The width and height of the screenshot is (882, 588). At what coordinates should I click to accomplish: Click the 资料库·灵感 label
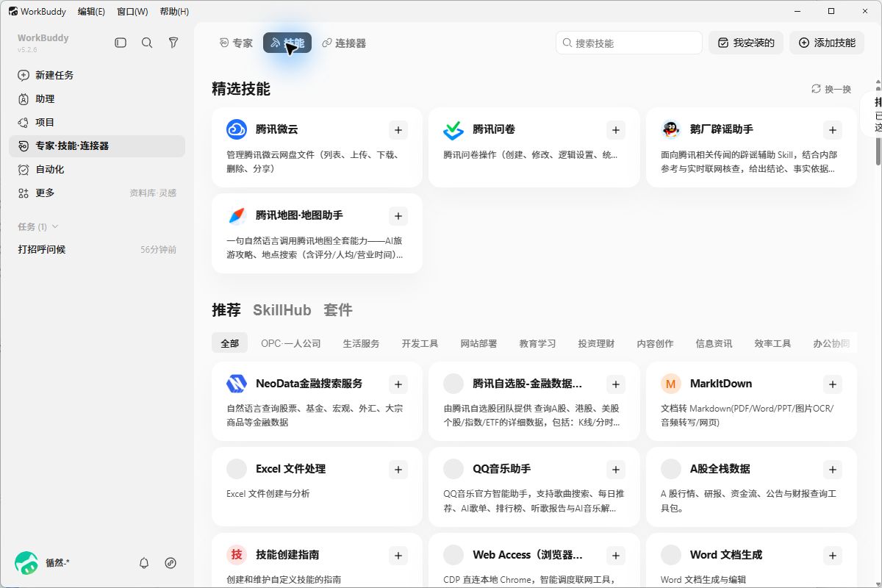click(x=153, y=193)
